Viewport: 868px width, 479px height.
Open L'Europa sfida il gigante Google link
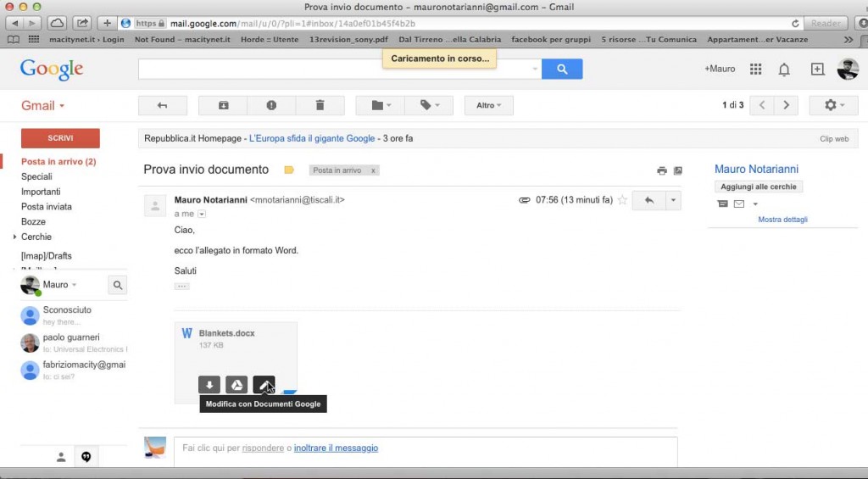pos(312,138)
